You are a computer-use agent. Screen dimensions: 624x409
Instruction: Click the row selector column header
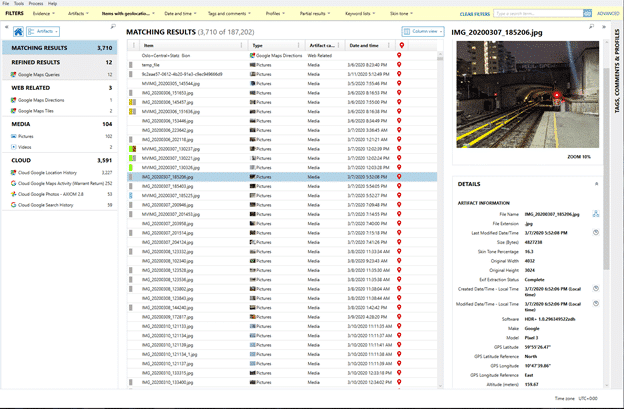pos(133,45)
